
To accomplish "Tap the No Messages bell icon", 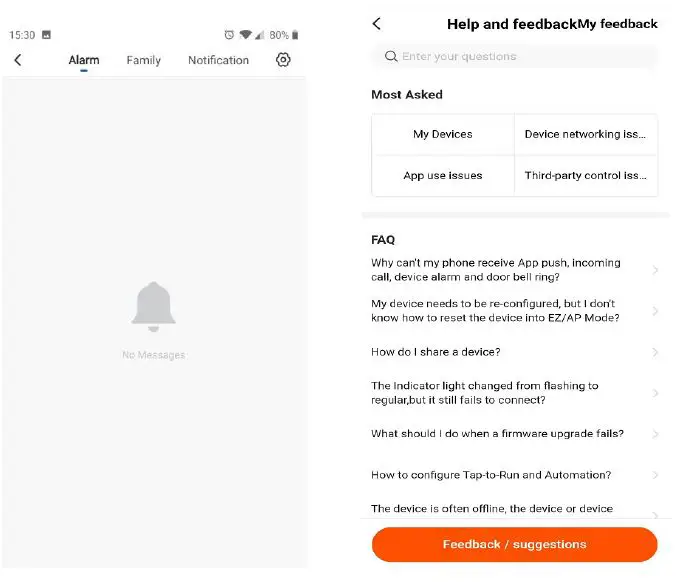I will [x=154, y=307].
